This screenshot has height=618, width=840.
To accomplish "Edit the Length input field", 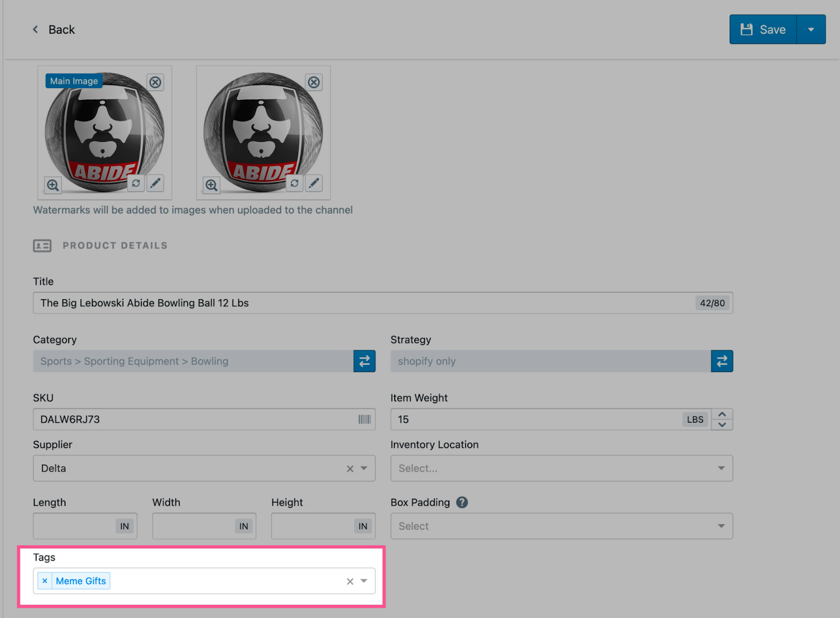I will click(85, 526).
